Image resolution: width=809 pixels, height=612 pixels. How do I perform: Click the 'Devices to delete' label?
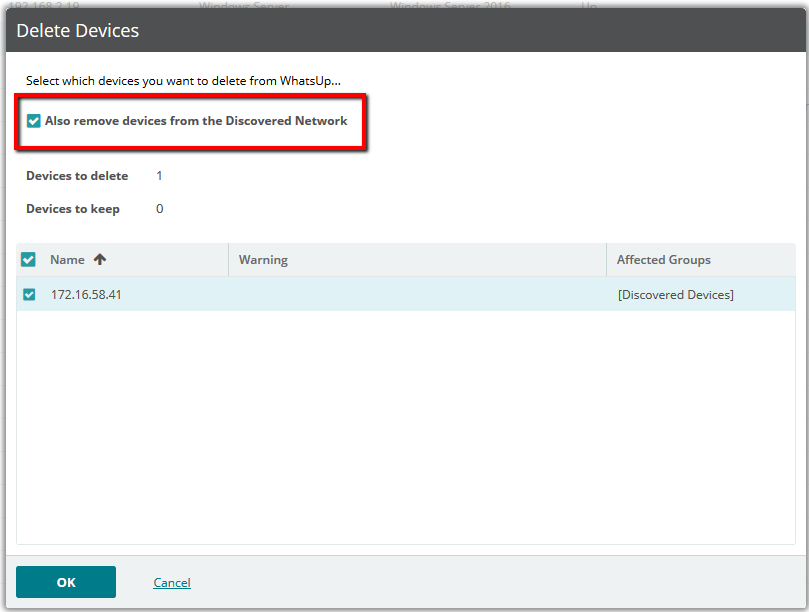tap(77, 176)
